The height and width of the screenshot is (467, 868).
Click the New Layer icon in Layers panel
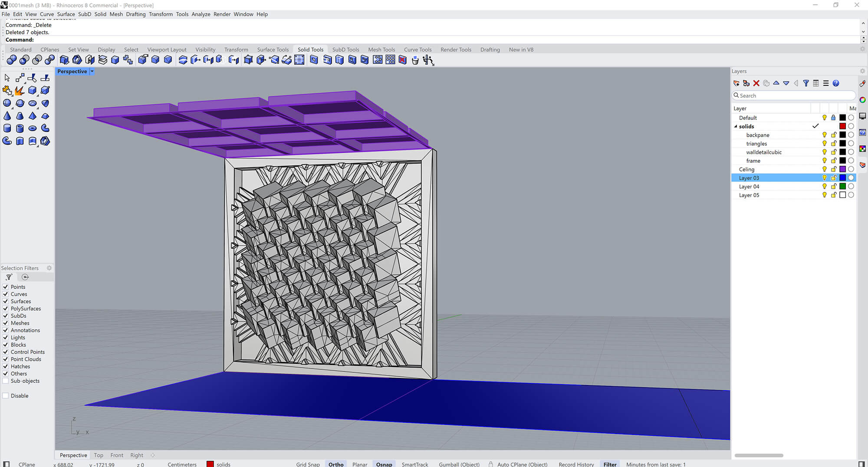736,83
